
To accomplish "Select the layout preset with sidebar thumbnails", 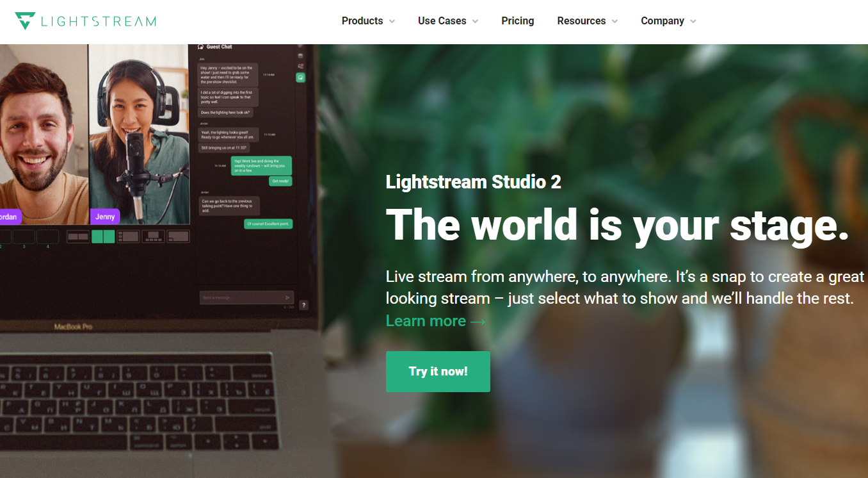I will coord(128,236).
